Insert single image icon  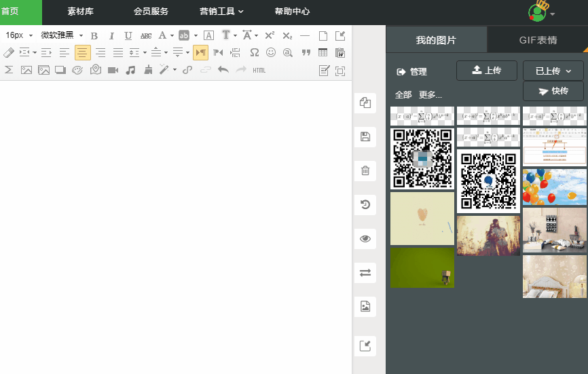(26, 70)
